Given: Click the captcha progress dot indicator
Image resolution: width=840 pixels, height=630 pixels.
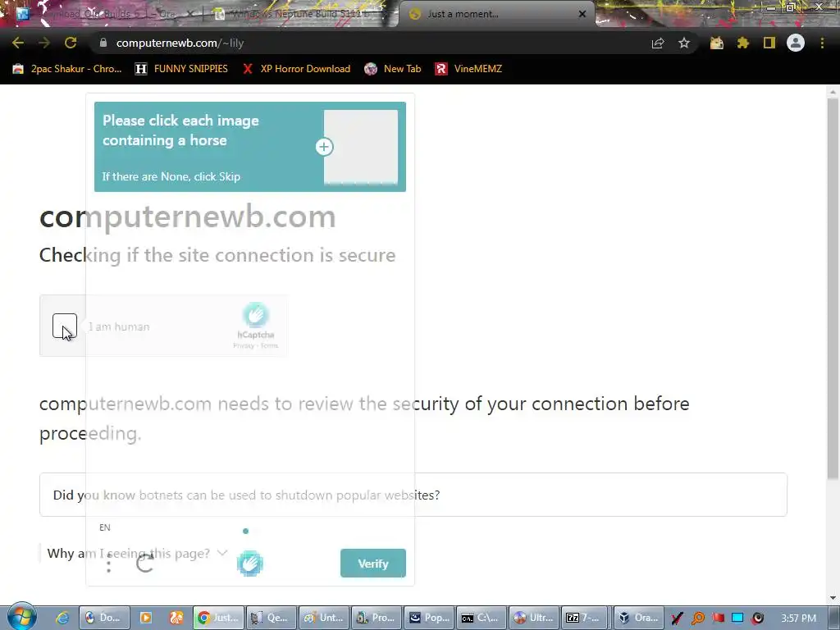Looking at the screenshot, I should (x=245, y=531).
